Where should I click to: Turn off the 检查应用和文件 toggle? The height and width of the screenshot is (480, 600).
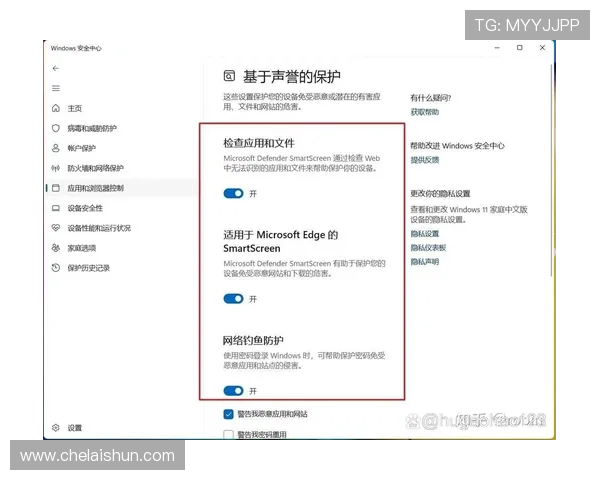click(x=233, y=194)
